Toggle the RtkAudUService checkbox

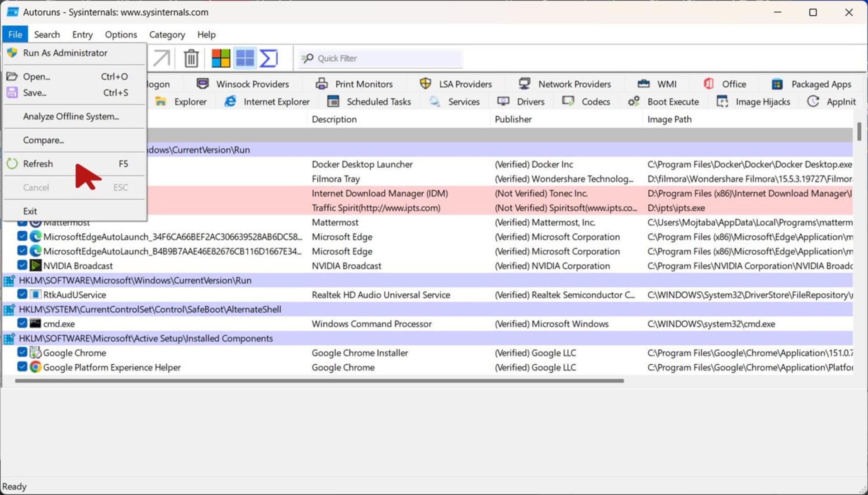[22, 294]
